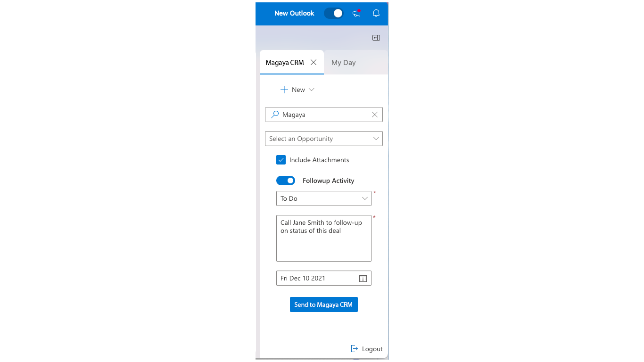Open the calendar date picker icon
644x362 pixels.
point(363,278)
